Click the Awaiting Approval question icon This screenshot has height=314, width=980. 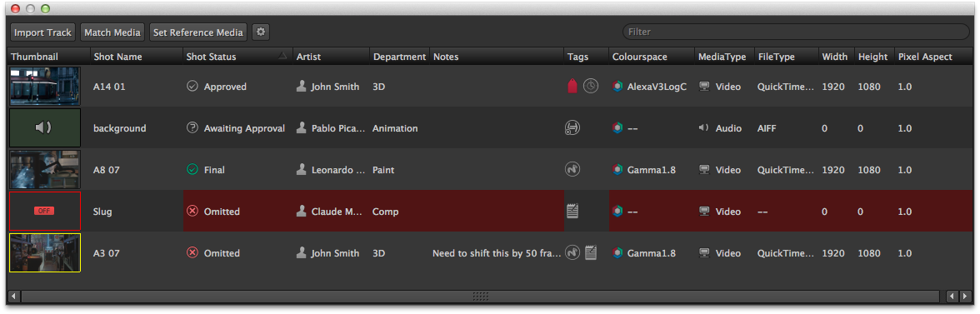tap(192, 128)
